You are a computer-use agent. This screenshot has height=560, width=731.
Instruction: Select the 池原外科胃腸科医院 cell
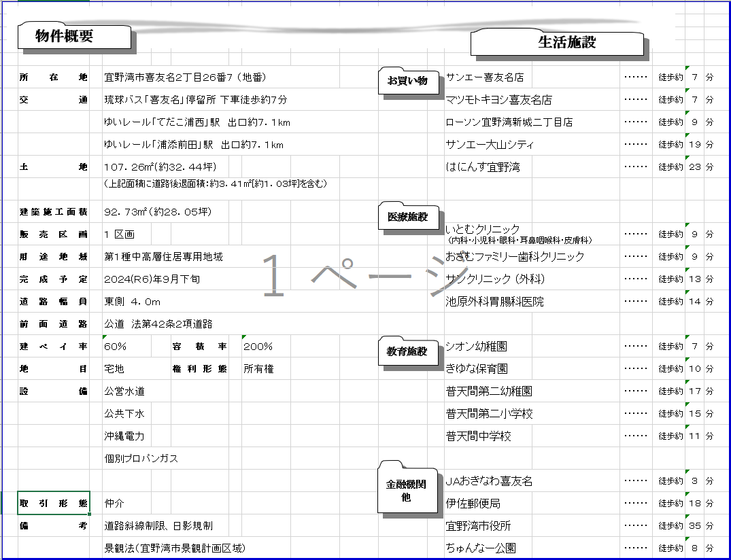click(494, 302)
